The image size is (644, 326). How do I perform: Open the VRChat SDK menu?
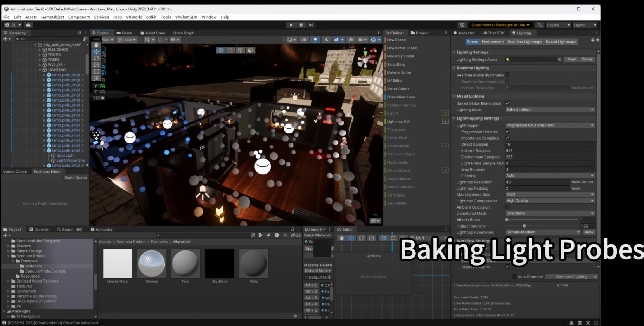tap(186, 17)
